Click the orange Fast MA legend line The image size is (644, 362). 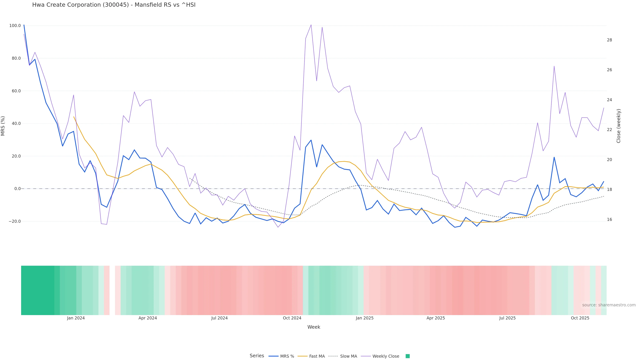tap(303, 356)
